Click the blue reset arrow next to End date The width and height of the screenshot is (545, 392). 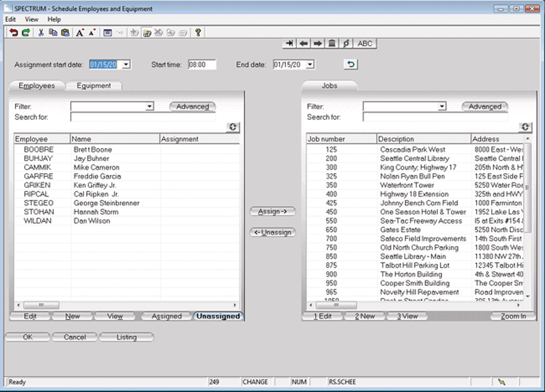click(351, 64)
